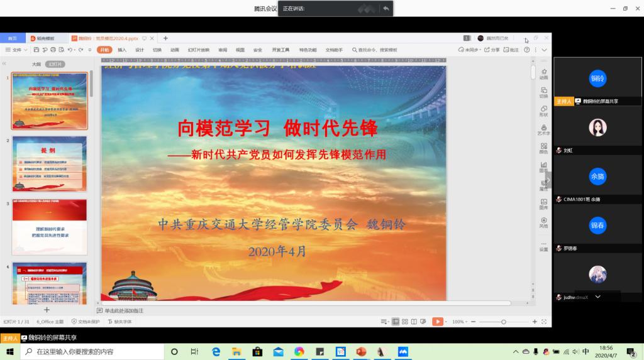Viewport: 644px width, 360px height.
Task: Start slideshow with the orange play button
Action: pyautogui.click(x=437, y=322)
